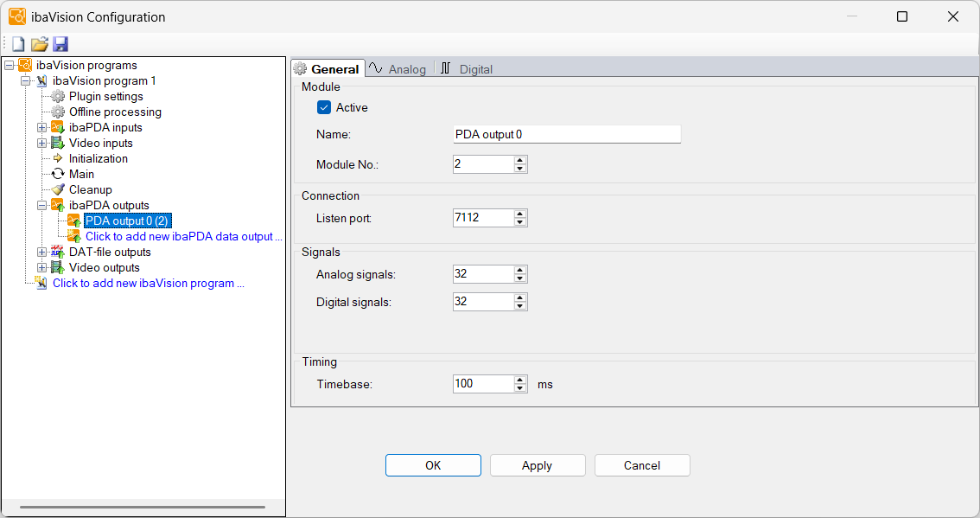This screenshot has width=980, height=518.
Task: Increase the Digital signals count
Action: (x=520, y=297)
